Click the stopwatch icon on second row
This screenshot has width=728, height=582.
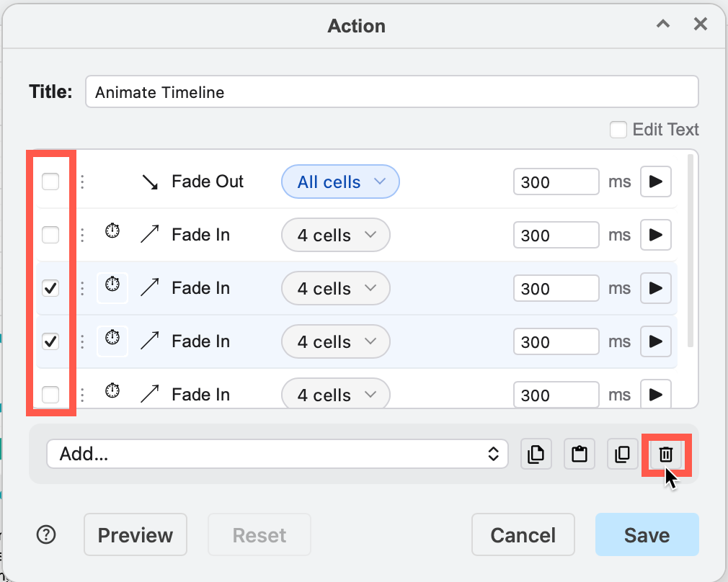[112, 230]
